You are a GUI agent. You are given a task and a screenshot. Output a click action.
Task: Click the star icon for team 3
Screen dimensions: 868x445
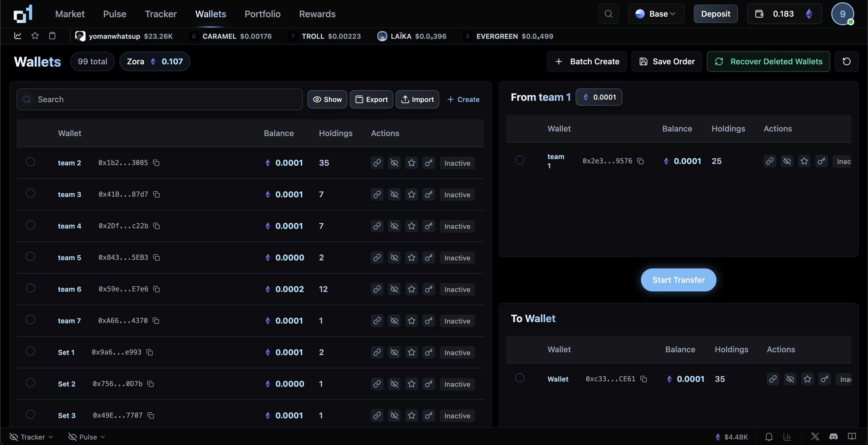coord(411,195)
